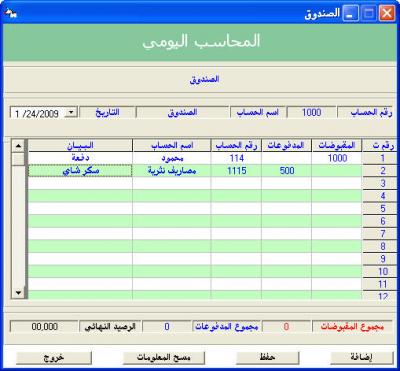Select cell with name محمود
This screenshot has height=371, width=400.
click(x=172, y=158)
